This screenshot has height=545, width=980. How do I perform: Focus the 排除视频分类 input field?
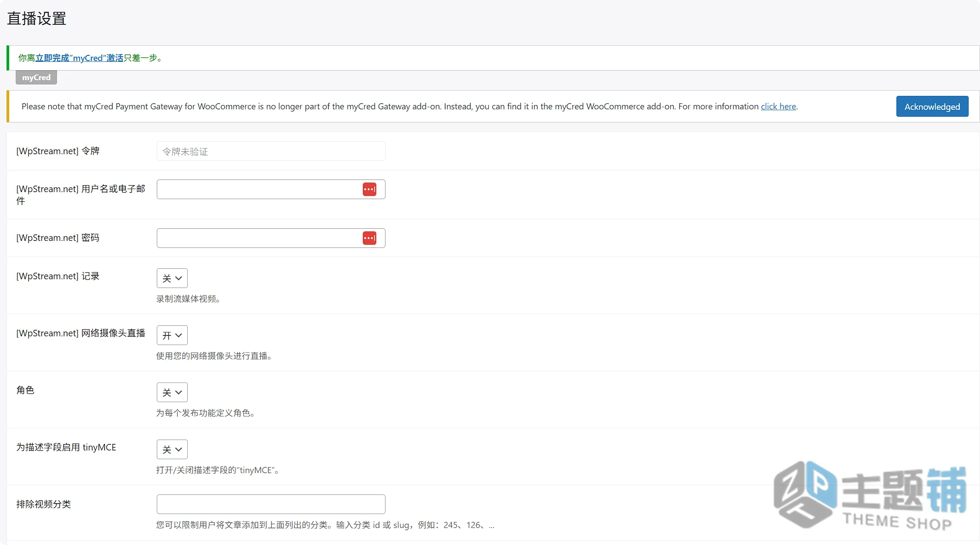click(x=271, y=504)
